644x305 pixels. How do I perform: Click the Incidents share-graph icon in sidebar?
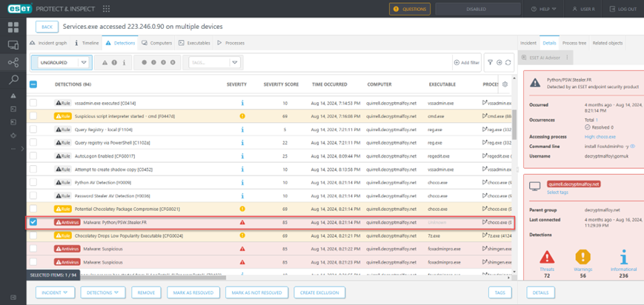[13, 62]
